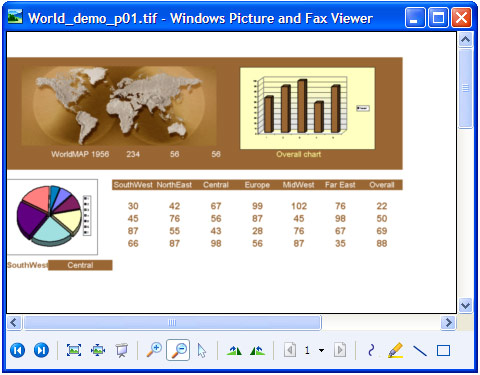Click the picture viewer title bar icon

pyautogui.click(x=15, y=17)
